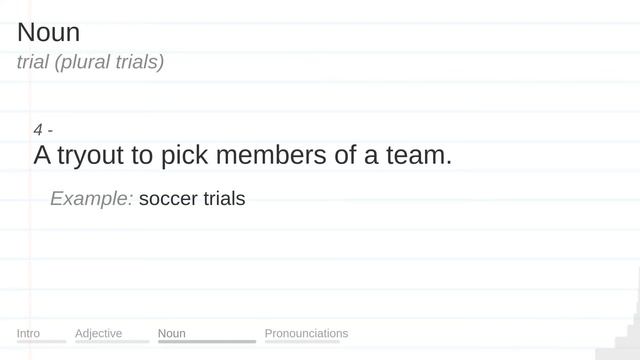Click the large Noun heading
Image resolution: width=640 pixels, height=360 pixels.
pos(49,32)
